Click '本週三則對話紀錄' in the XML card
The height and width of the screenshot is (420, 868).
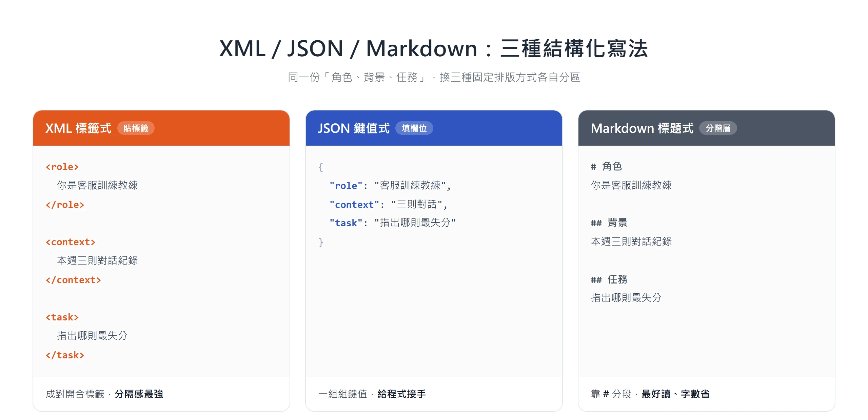pos(97,260)
